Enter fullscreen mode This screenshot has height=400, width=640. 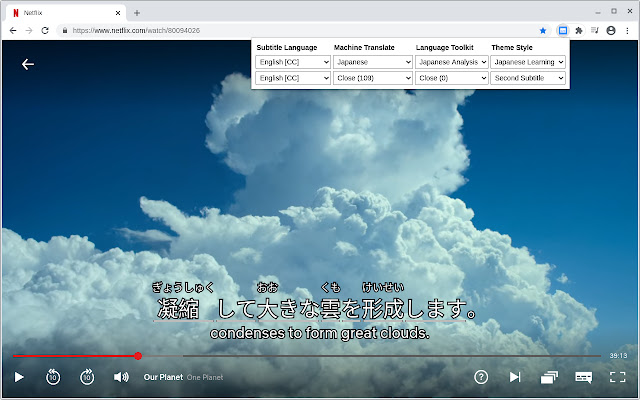tap(617, 377)
